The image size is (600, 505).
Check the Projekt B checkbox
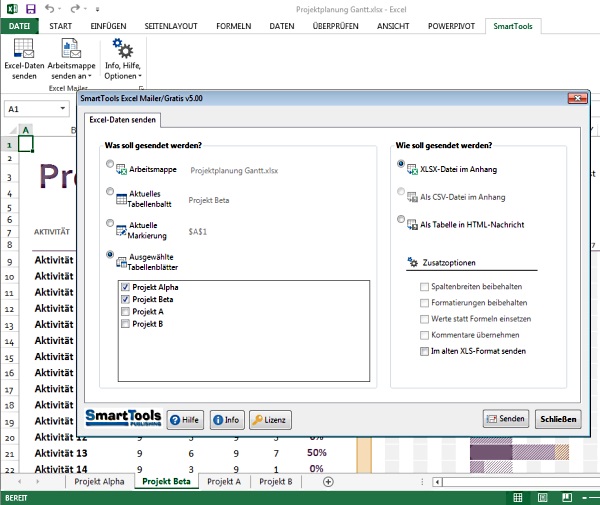pyautogui.click(x=125, y=324)
